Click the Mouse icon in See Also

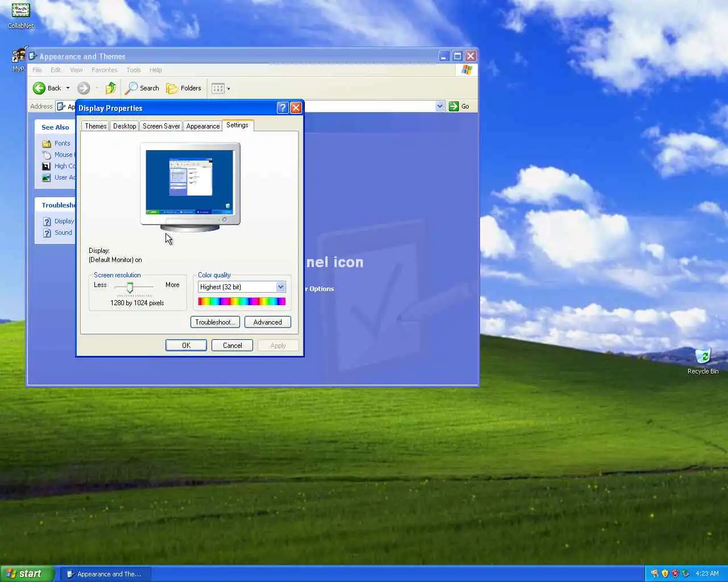pyautogui.click(x=47, y=155)
